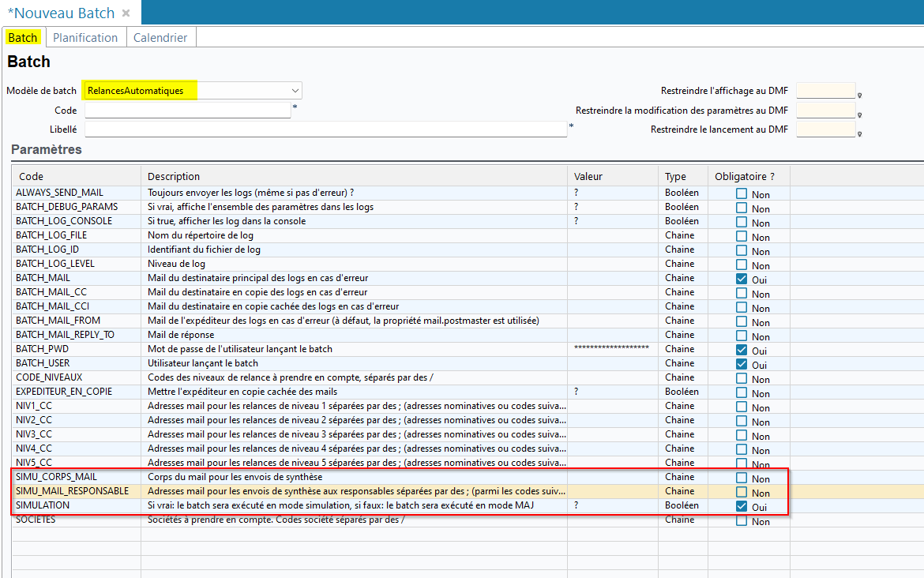Image resolution: width=924 pixels, height=578 pixels.
Task: Click lookup icon beside Restreindre le lancement au DMF
Action: click(859, 133)
